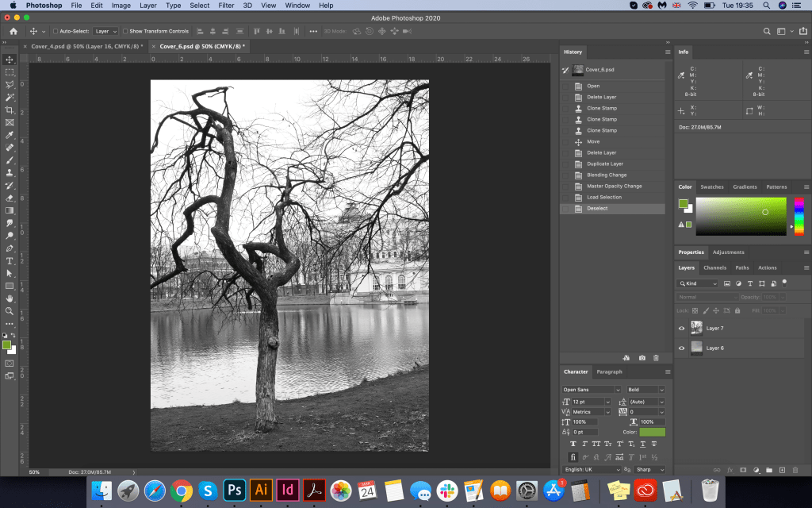The width and height of the screenshot is (812, 508).
Task: Select the Hand tool
Action: [10, 298]
